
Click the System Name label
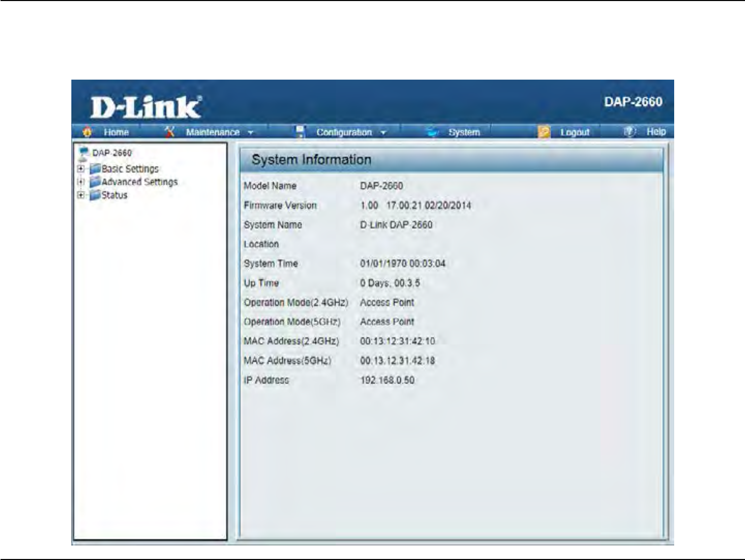coord(273,225)
